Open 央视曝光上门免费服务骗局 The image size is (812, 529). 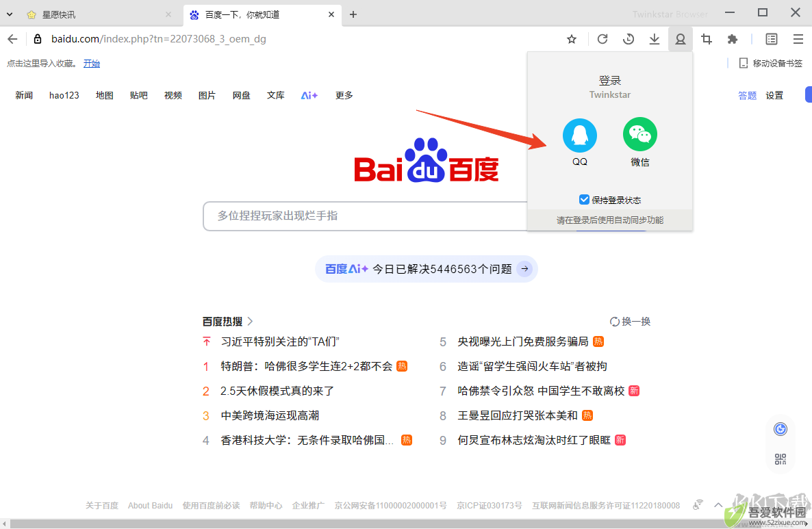523,341
